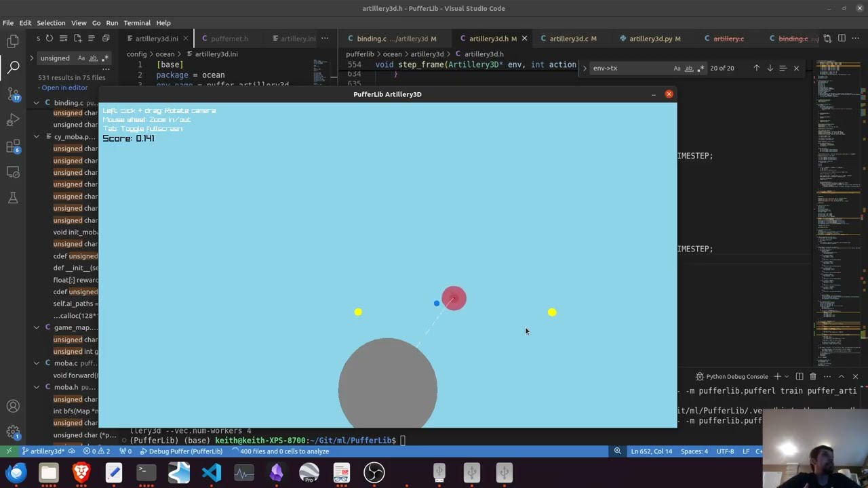
Task: Open the Testing flask view
Action: 13,198
